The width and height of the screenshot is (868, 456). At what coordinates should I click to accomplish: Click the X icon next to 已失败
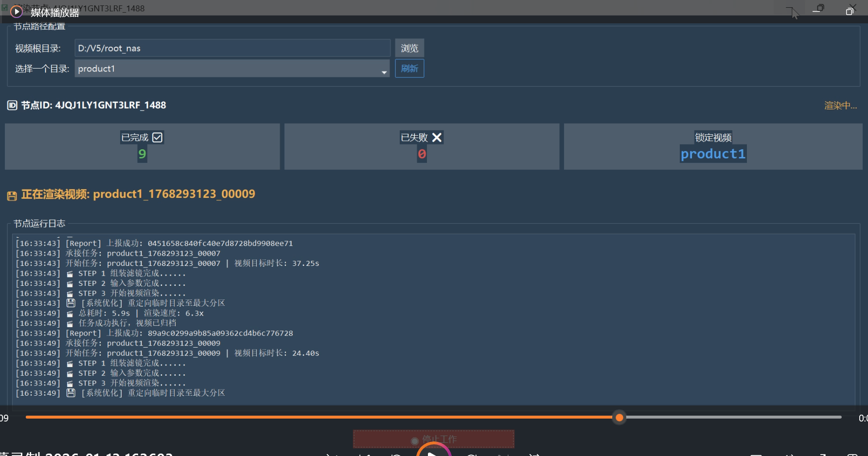click(437, 138)
